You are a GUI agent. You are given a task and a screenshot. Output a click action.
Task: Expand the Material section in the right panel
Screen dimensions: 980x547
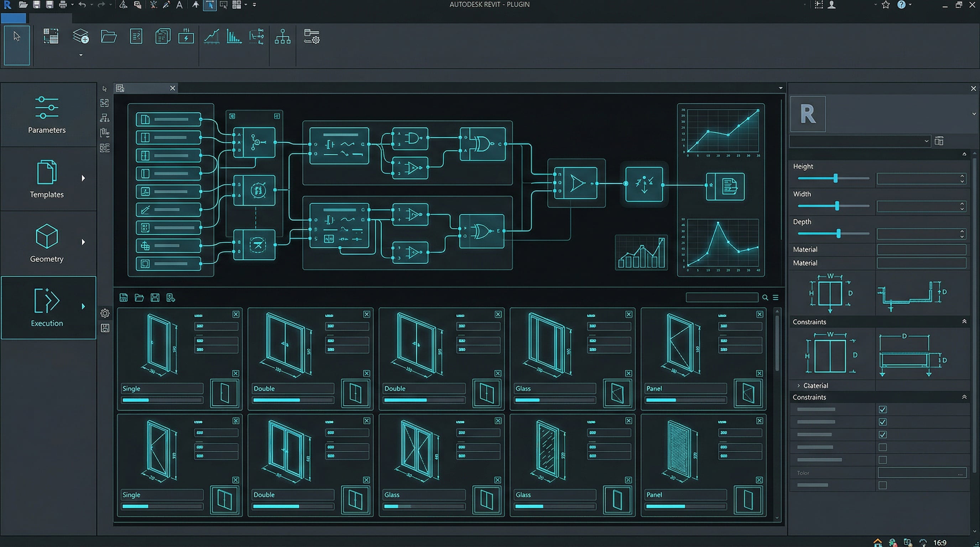click(x=798, y=385)
